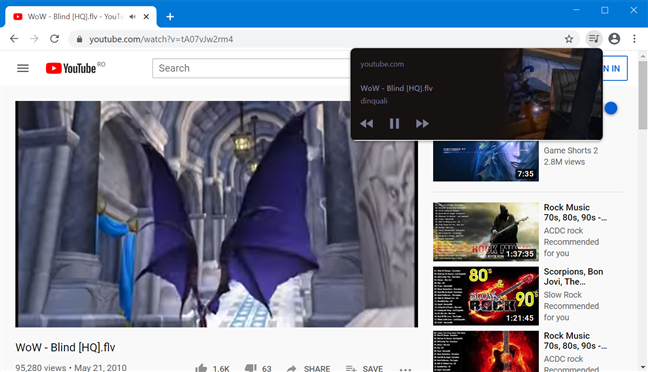This screenshot has height=372, width=648.
Task: View site info via padlock icon
Action: [79, 39]
